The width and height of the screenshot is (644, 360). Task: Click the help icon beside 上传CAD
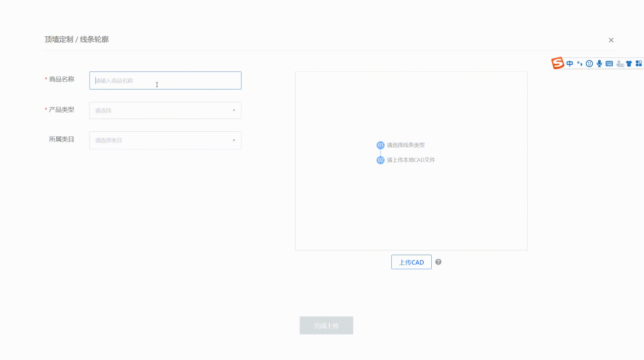pyautogui.click(x=438, y=262)
